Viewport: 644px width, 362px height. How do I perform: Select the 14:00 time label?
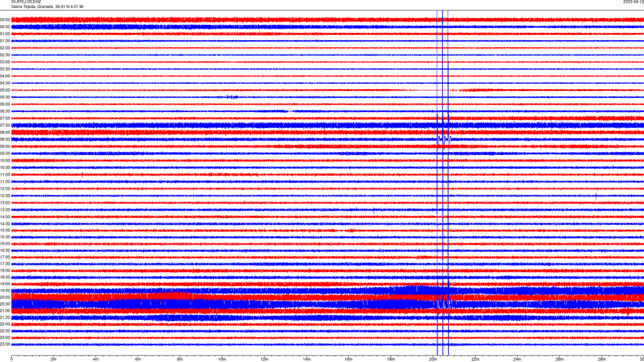[5, 217]
